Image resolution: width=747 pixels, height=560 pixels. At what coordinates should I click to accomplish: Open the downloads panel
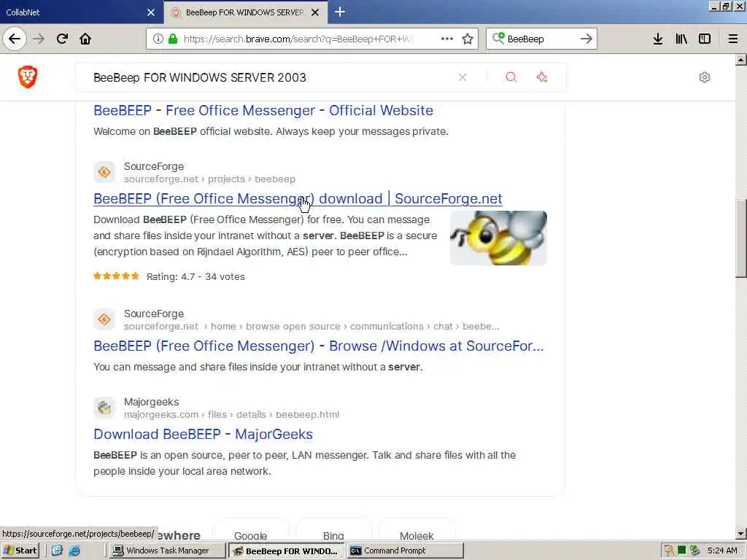[658, 39]
